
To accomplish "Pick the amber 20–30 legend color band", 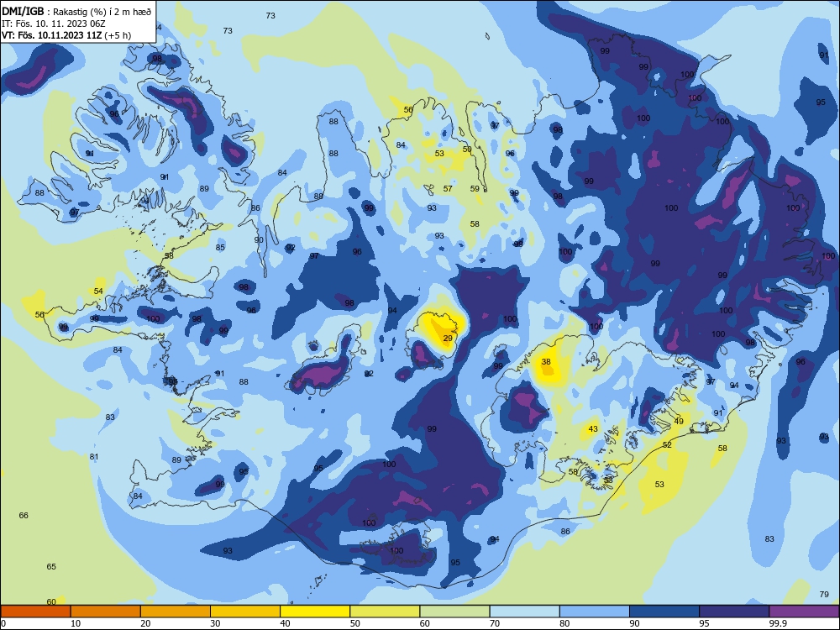I will pos(176,612).
